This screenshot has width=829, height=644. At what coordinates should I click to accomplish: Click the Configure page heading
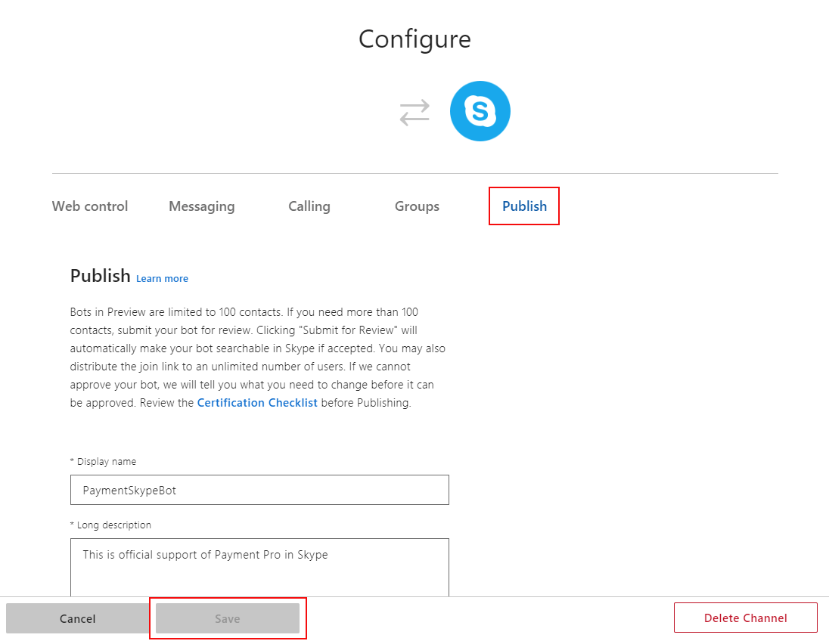click(x=414, y=39)
